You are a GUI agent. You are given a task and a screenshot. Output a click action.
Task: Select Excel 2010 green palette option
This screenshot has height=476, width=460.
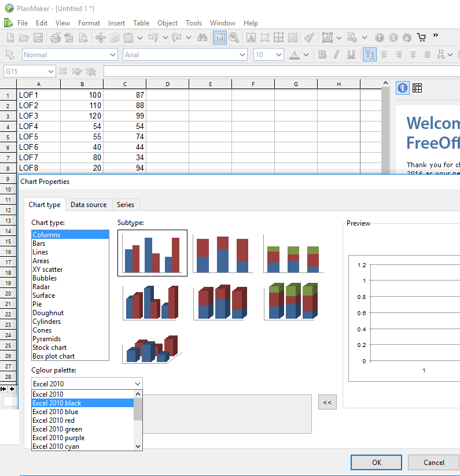point(83,429)
